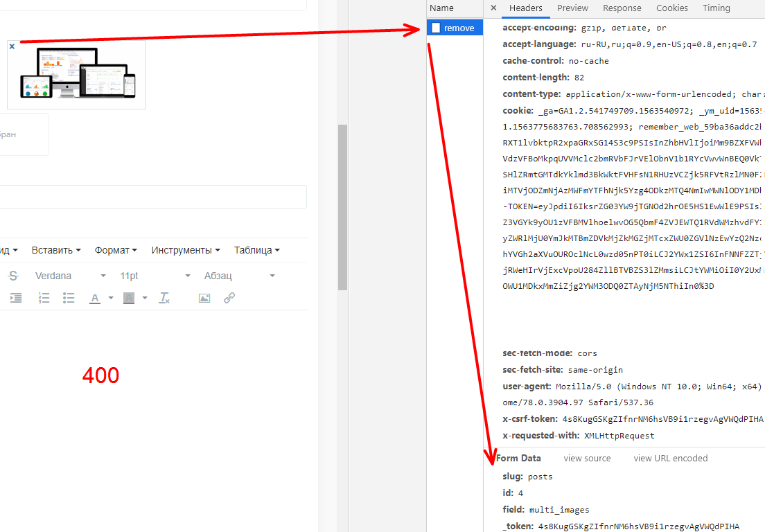Click the blue X above the thumbnail
The image size is (765, 532).
pos(12,46)
